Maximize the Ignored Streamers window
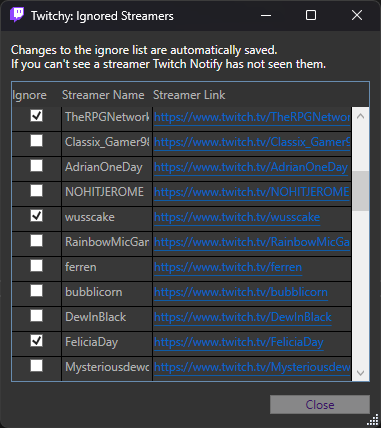Screen dimensions: 381x428 (x=311, y=15)
